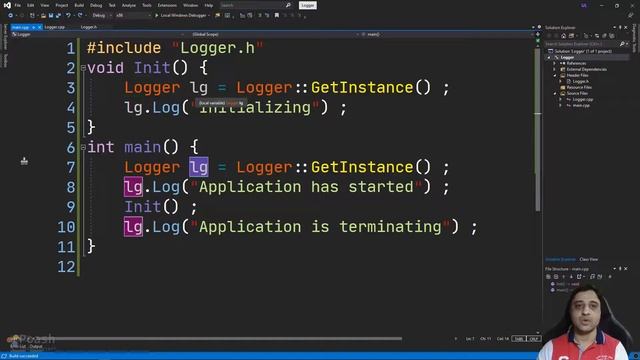Start Local Windows Debugger
The width and height of the screenshot is (640, 360).
click(182, 16)
